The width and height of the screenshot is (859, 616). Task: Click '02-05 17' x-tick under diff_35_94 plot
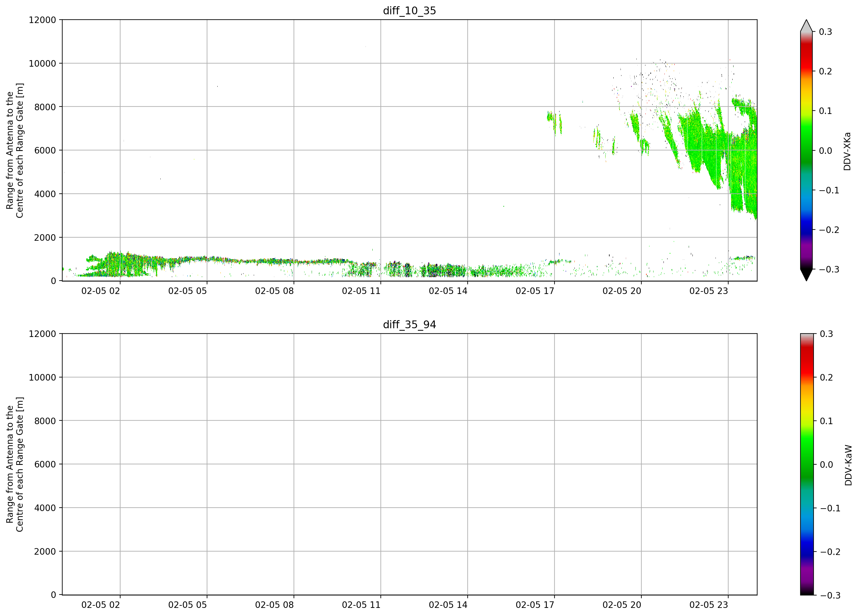coord(535,605)
